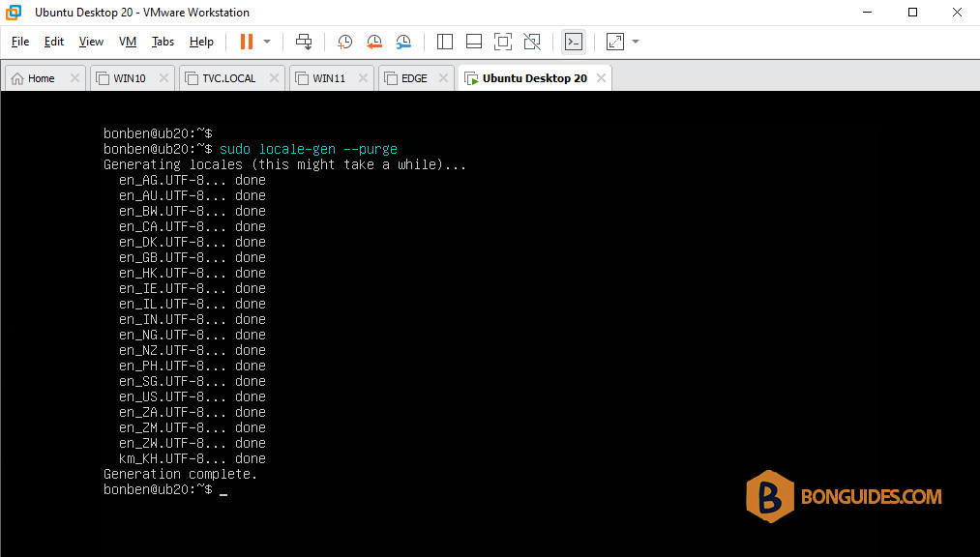
Task: Enter full screen mode
Action: [503, 42]
